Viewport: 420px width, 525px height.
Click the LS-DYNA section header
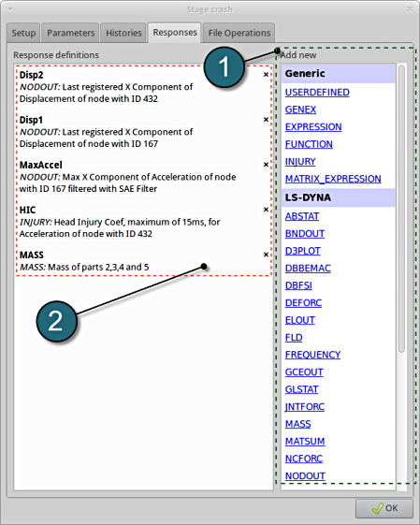click(339, 197)
